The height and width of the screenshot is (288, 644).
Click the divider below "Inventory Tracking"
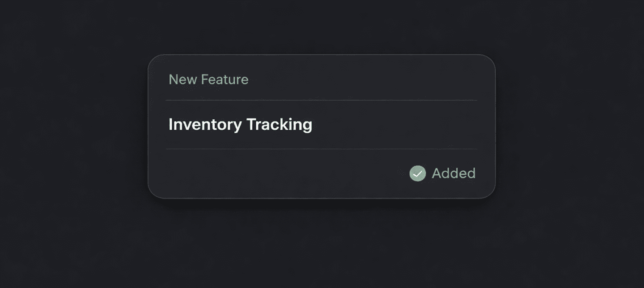(x=321, y=149)
